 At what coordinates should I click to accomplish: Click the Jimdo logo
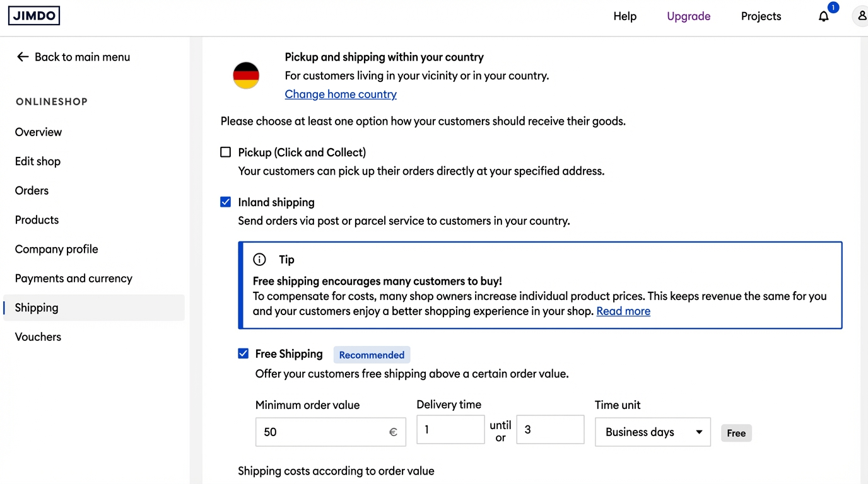coord(34,16)
